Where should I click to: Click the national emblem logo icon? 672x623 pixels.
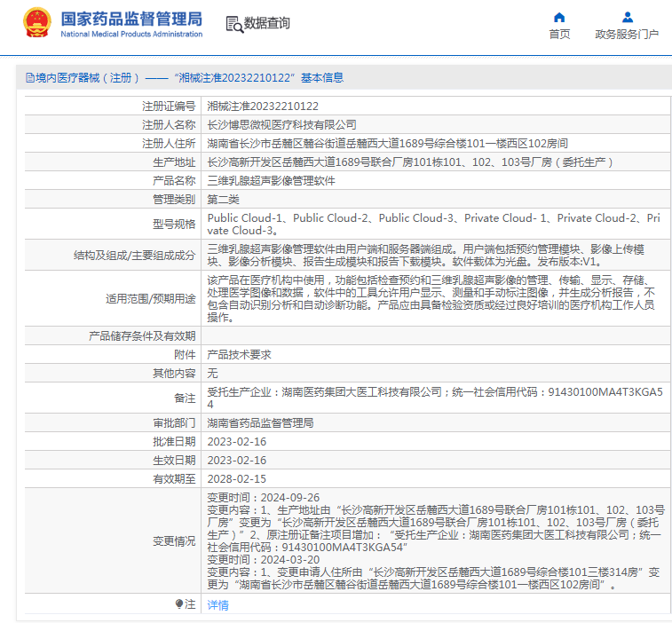[x=37, y=22]
